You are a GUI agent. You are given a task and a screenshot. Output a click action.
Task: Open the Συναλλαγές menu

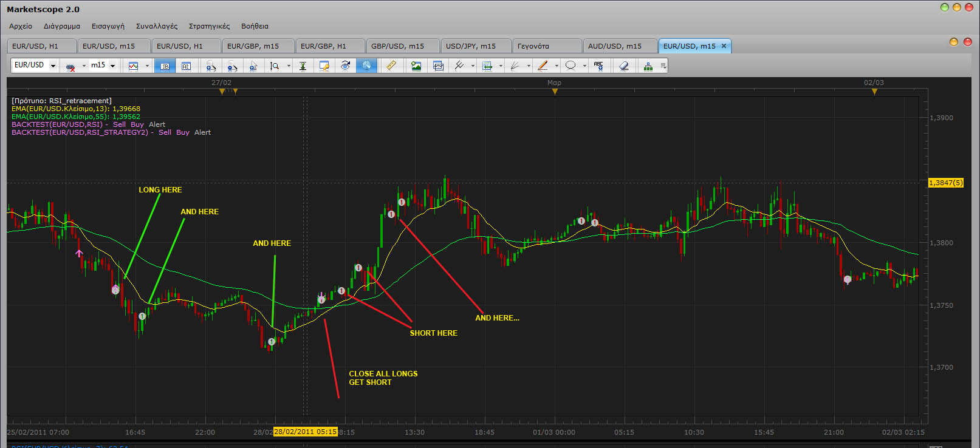coord(157,26)
